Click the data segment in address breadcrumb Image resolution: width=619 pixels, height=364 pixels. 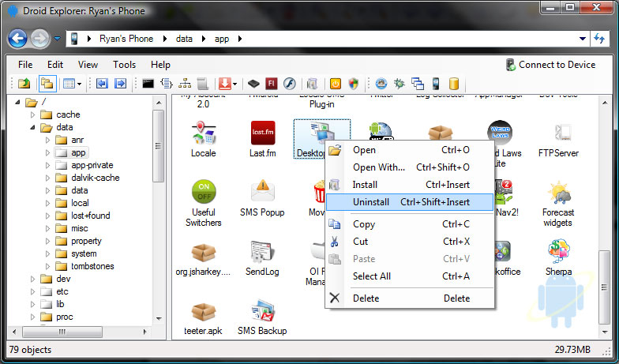tap(184, 39)
